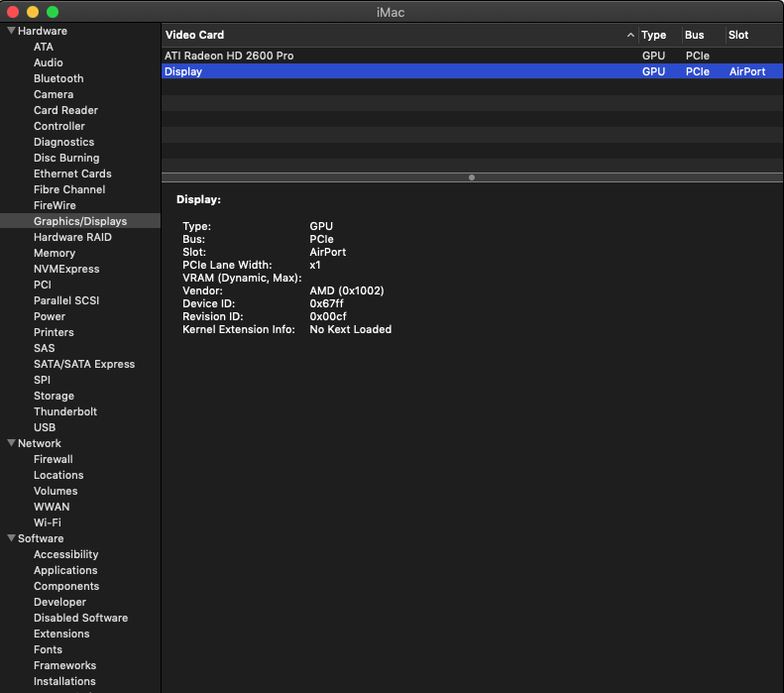784x693 pixels.
Task: Open Hardware RAID section
Action: 72,237
